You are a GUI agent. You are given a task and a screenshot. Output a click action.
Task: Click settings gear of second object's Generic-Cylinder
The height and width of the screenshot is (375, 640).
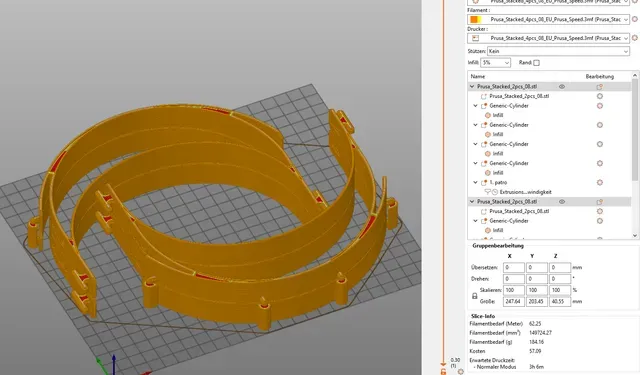[x=600, y=221]
